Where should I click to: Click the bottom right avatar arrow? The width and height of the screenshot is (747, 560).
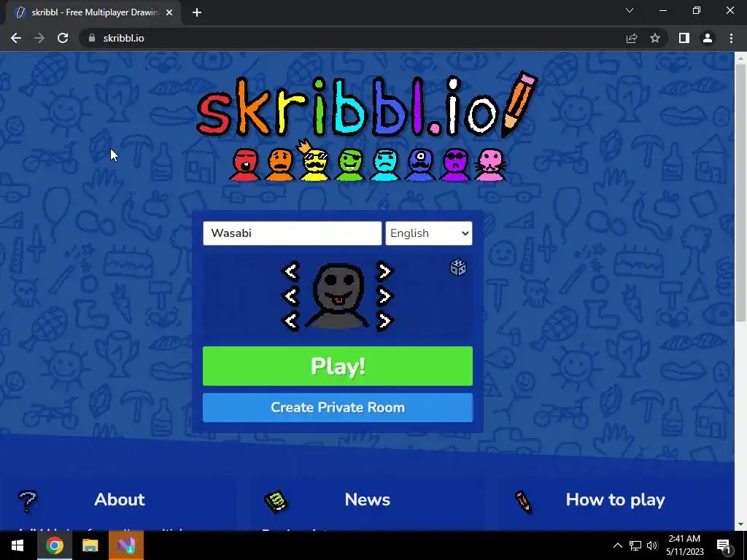click(384, 321)
